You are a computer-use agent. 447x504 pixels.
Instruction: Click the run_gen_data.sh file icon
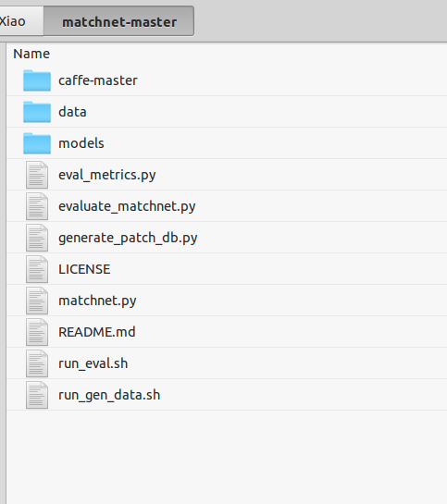point(37,395)
